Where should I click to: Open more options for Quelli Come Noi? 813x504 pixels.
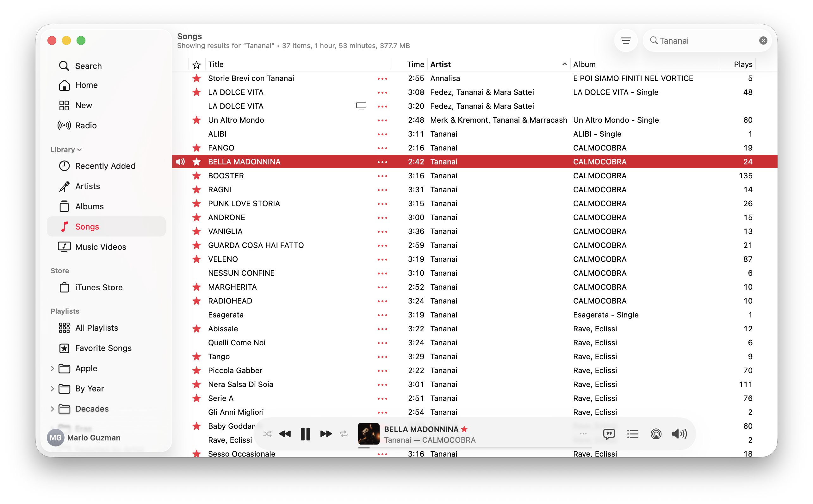[x=382, y=343]
